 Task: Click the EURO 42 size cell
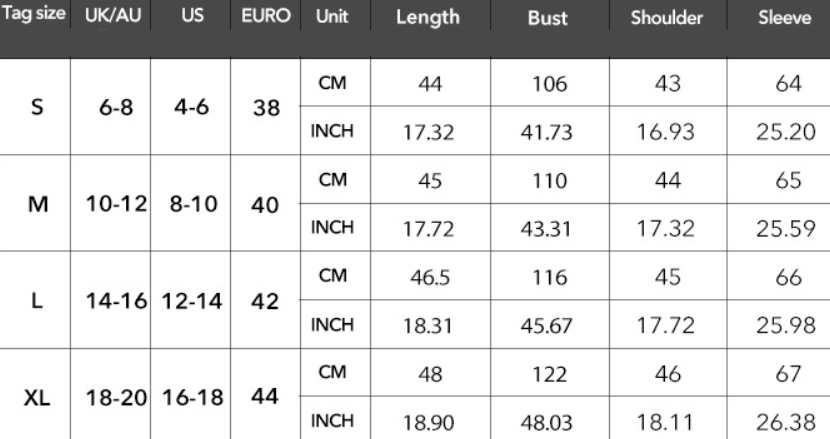click(x=265, y=301)
